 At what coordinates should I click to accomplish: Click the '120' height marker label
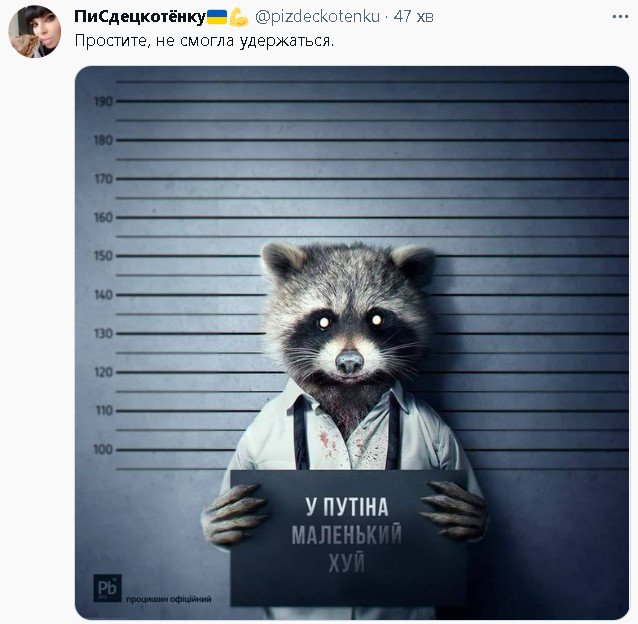pyautogui.click(x=103, y=372)
